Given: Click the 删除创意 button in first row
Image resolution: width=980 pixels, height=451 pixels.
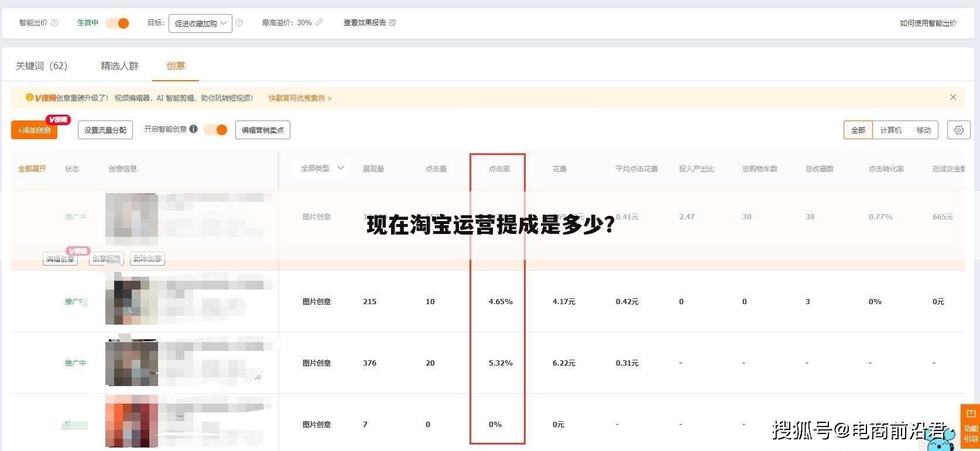Looking at the screenshot, I should click(148, 259).
